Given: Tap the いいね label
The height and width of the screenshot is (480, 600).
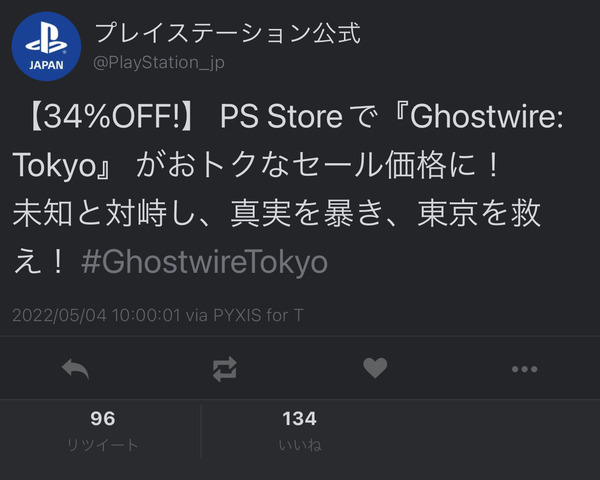Looking at the screenshot, I should coord(300,445).
